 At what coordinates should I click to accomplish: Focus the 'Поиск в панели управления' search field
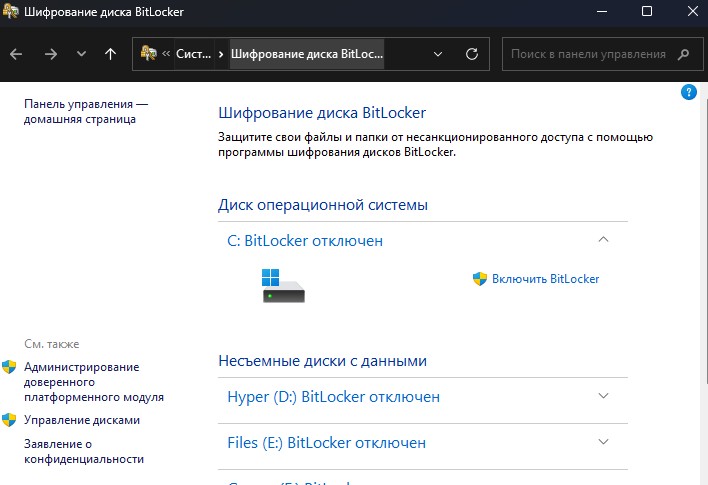[603, 54]
